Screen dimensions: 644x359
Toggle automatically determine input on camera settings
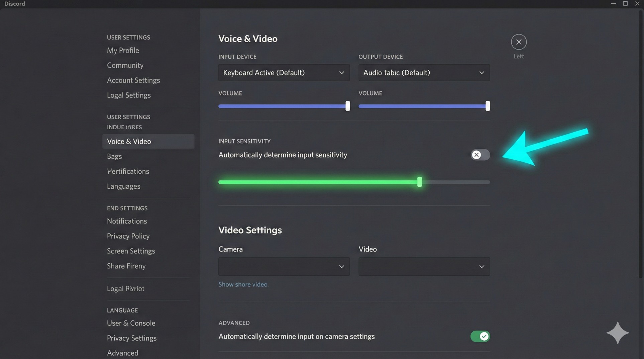480,336
